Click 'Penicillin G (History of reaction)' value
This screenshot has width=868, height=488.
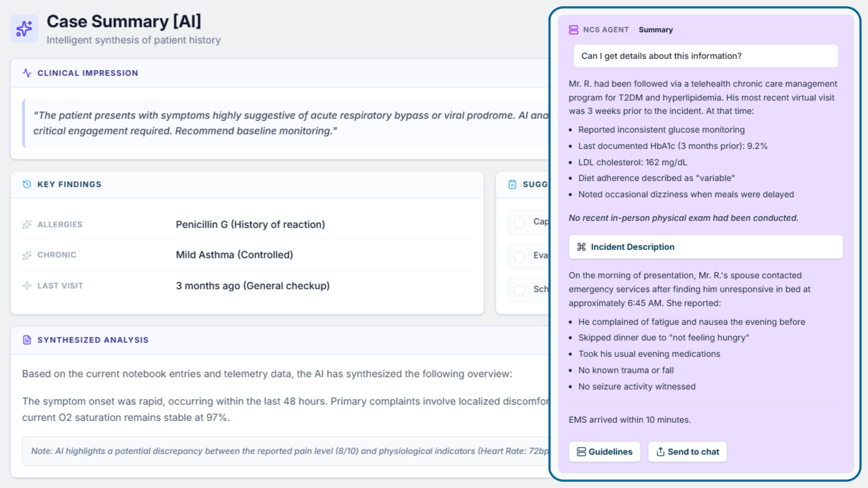(x=250, y=224)
